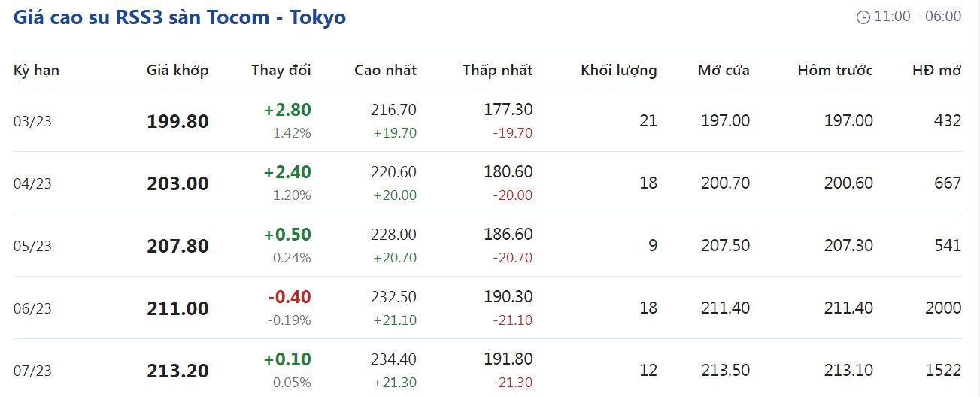
Task: Click the 'Kỳ hạn' column header
Action: (x=36, y=71)
